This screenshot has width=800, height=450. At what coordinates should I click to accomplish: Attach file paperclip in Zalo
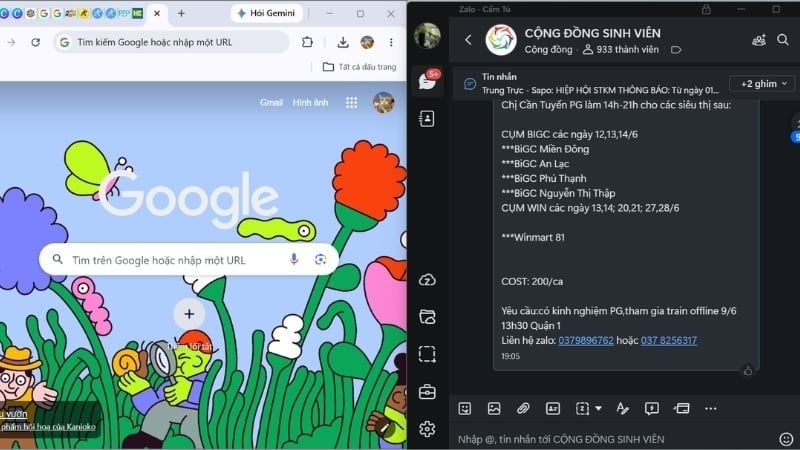[x=523, y=408]
